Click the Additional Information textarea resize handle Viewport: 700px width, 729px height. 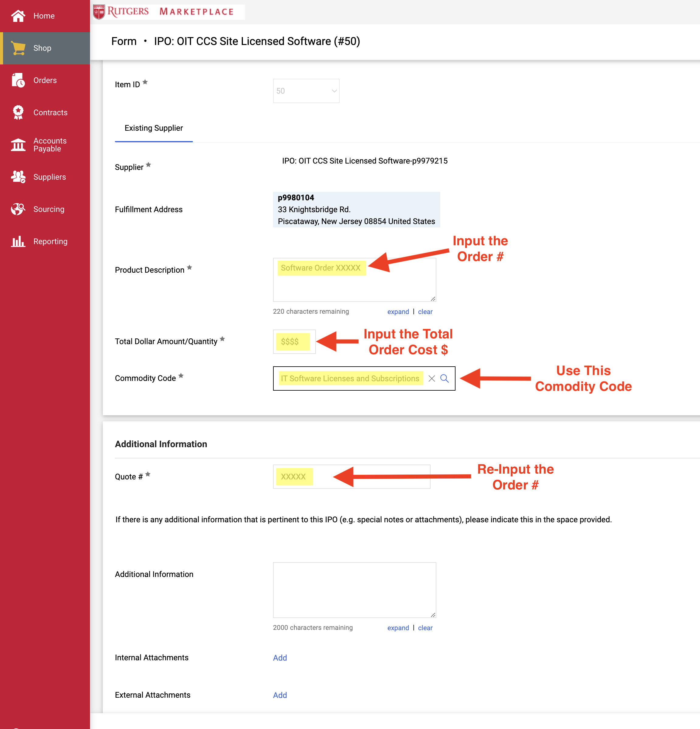[x=433, y=615]
